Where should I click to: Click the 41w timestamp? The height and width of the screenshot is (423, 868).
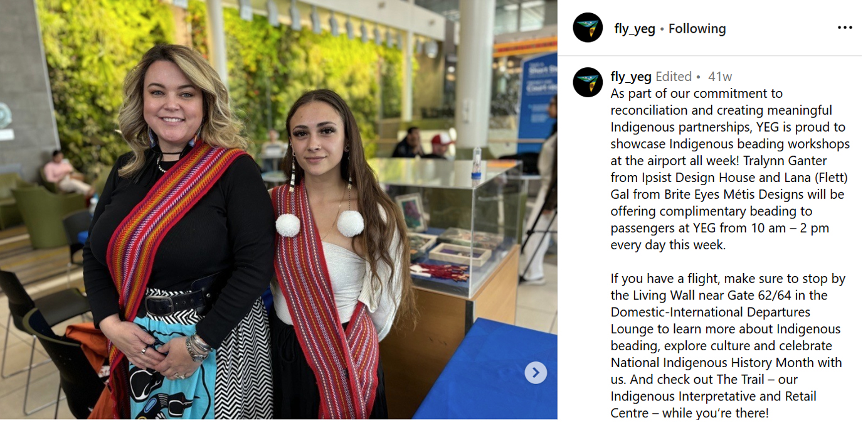[x=720, y=77]
